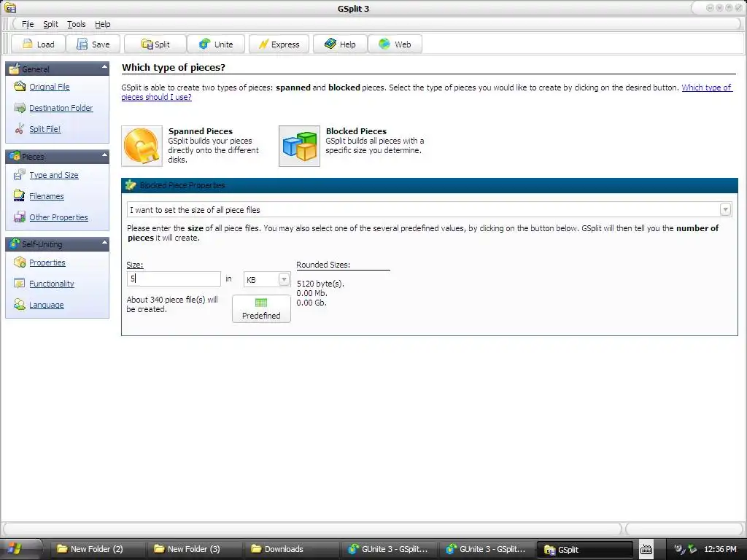Open the Destination Folder link
The image size is (747, 560).
(x=61, y=108)
